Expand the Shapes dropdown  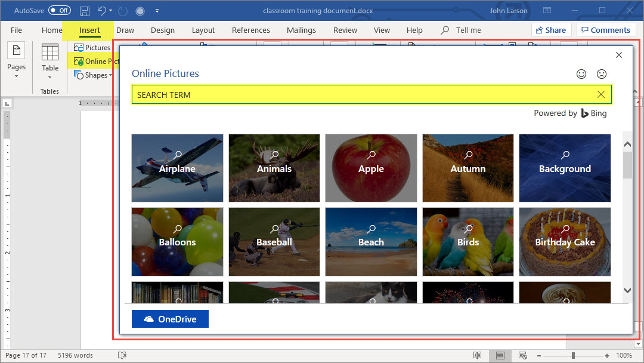110,76
